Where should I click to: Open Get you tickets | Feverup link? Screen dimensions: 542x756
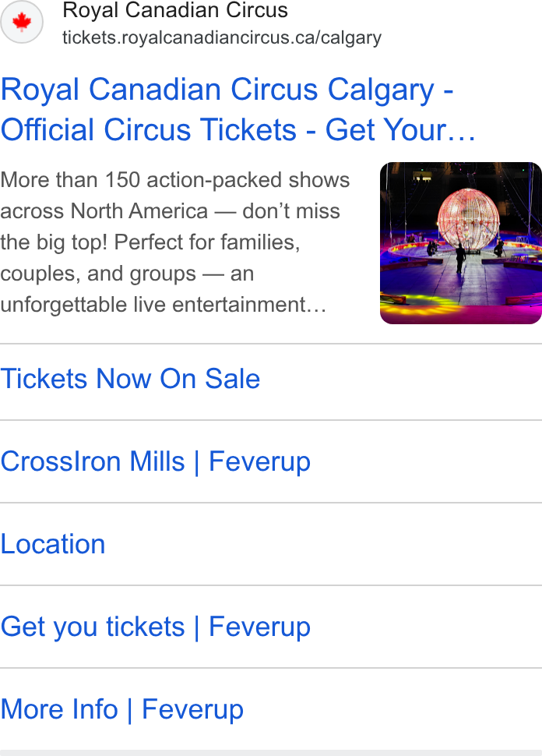[155, 627]
